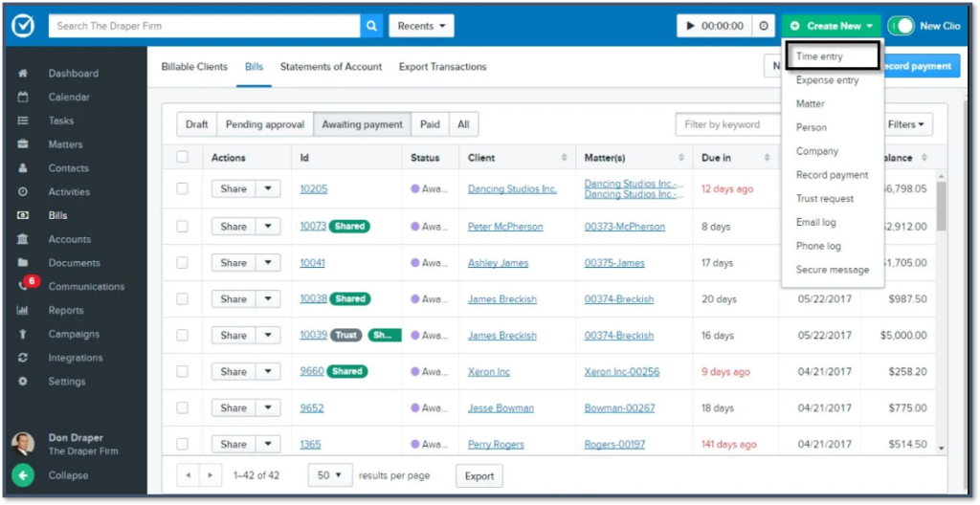The height and width of the screenshot is (505, 980).
Task: Click the Filter by keyword field
Action: tap(728, 124)
